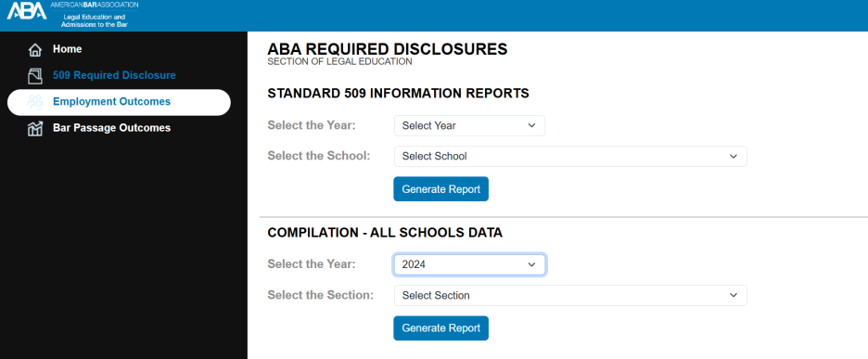The image size is (868, 359).
Task: Click 'STANDARD 509 INFORMATION REPORTS' heading
Action: click(398, 93)
